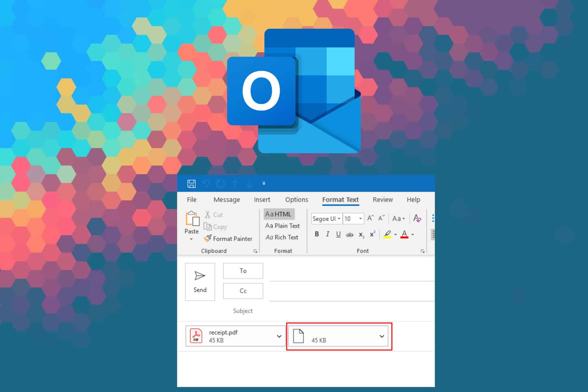Activate the Format Painter brush
The width and height of the screenshot is (588, 392).
(228, 239)
